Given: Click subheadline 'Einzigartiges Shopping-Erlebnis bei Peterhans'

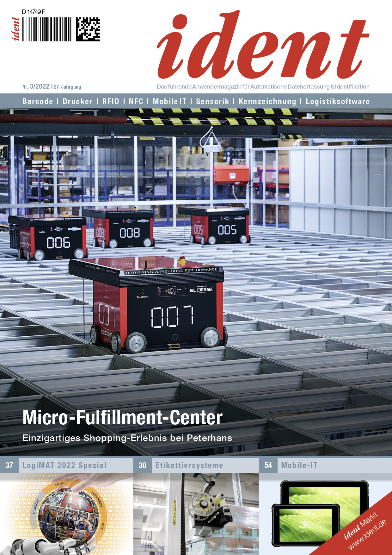Looking at the screenshot, I should coord(127,438).
